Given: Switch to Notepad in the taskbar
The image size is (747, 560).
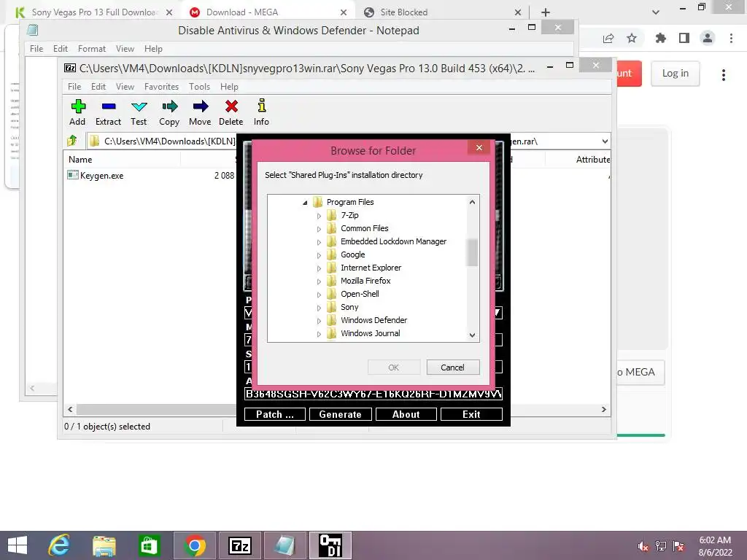Looking at the screenshot, I should coord(285,545).
